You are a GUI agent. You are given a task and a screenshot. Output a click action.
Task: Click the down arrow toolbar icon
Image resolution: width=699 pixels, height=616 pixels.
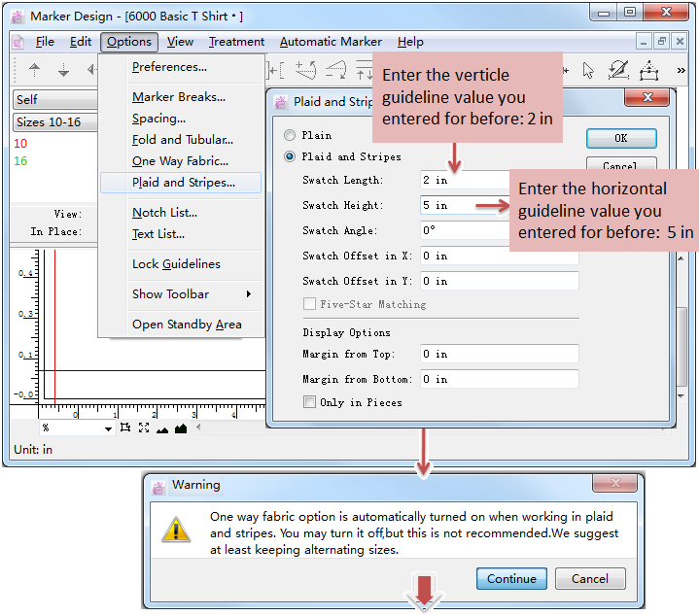click(x=64, y=70)
